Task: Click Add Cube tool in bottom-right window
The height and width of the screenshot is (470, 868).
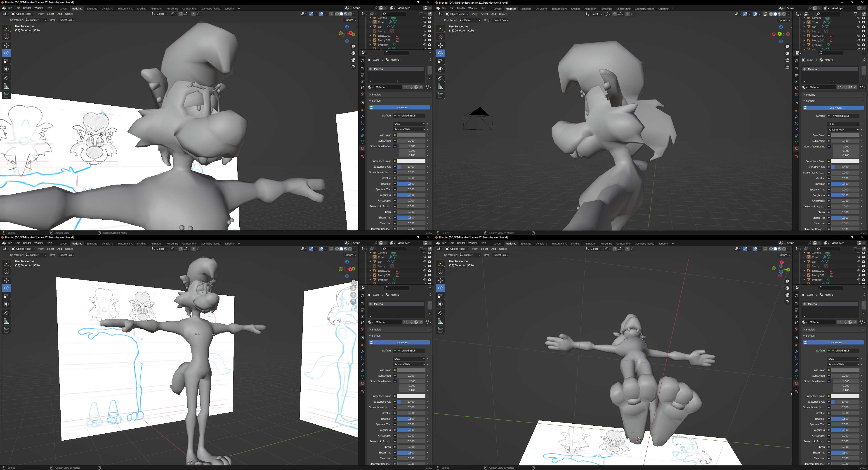Action: (x=440, y=330)
